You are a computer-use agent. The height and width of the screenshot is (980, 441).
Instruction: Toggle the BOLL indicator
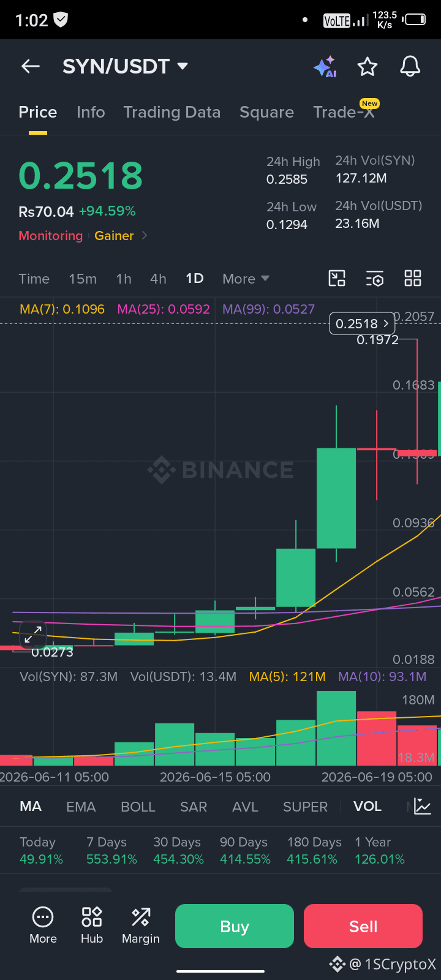[138, 807]
